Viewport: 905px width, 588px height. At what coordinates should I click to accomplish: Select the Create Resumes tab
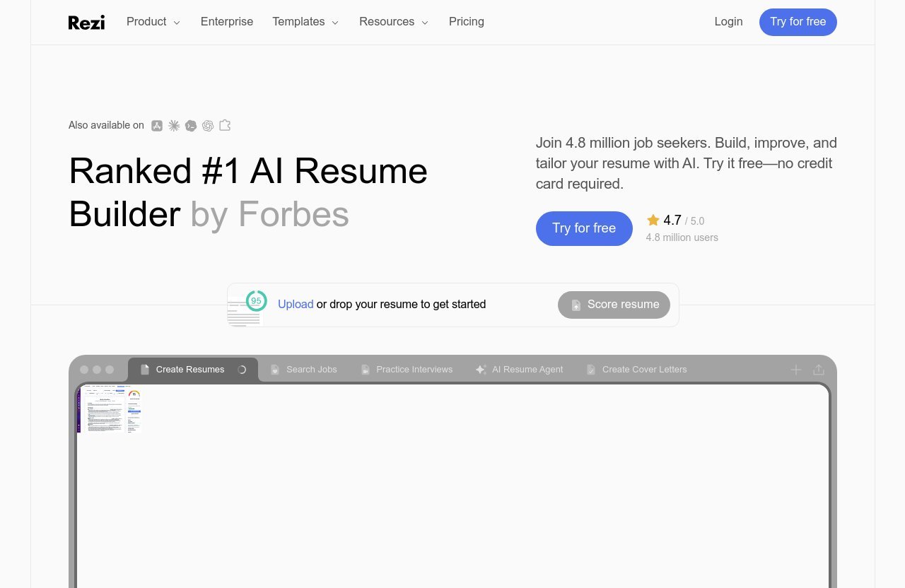[193, 370]
